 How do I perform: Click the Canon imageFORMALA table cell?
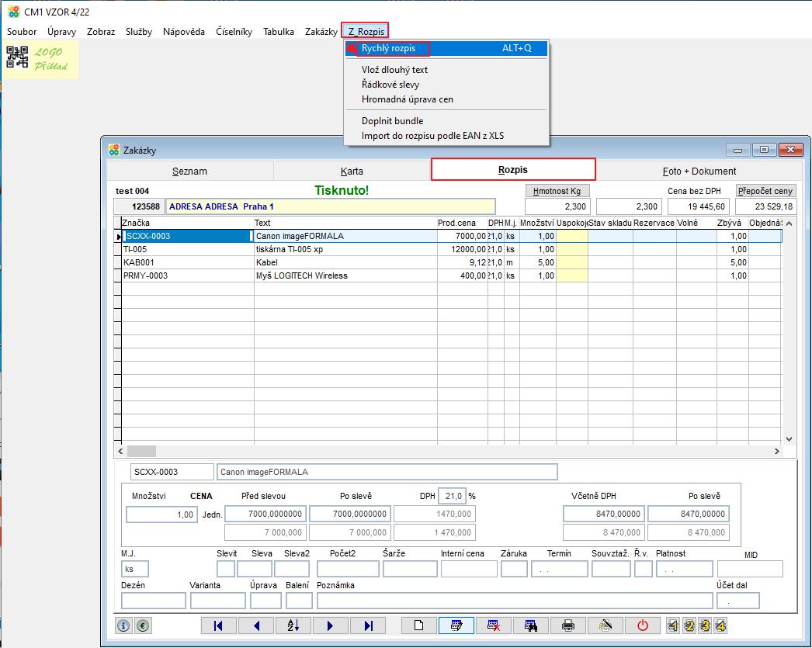(x=345, y=236)
